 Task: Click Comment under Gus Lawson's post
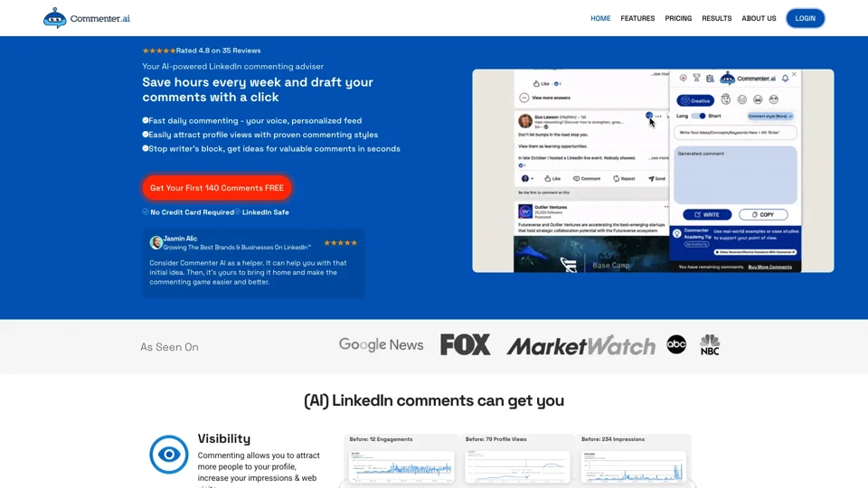click(587, 179)
